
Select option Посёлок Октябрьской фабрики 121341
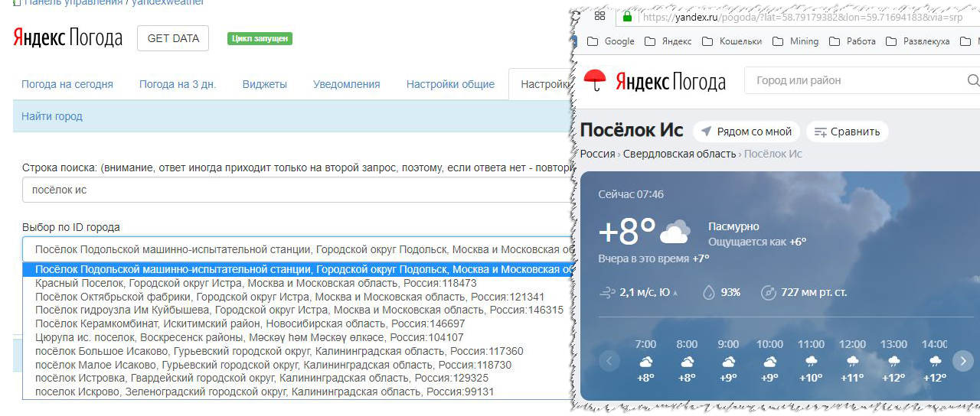[297, 297]
